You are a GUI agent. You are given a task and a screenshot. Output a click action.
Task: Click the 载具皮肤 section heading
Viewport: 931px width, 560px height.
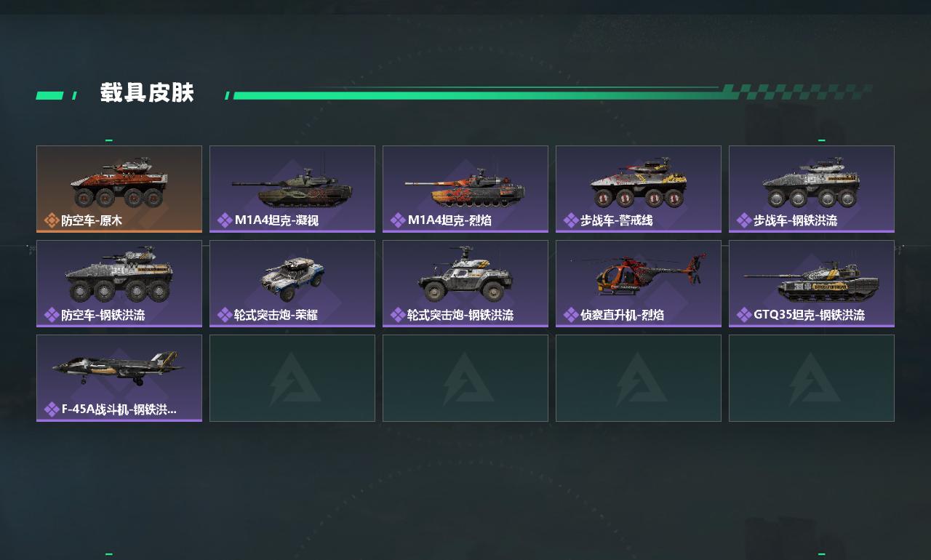point(147,93)
